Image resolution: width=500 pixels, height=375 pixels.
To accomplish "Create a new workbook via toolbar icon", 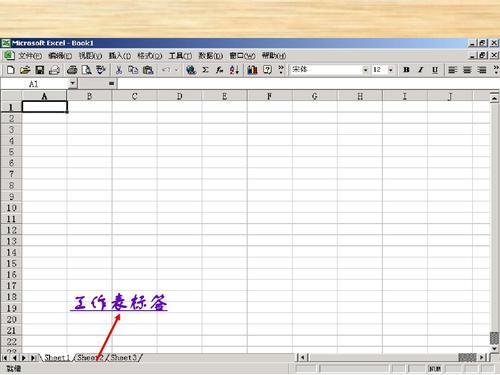I will click(x=11, y=70).
